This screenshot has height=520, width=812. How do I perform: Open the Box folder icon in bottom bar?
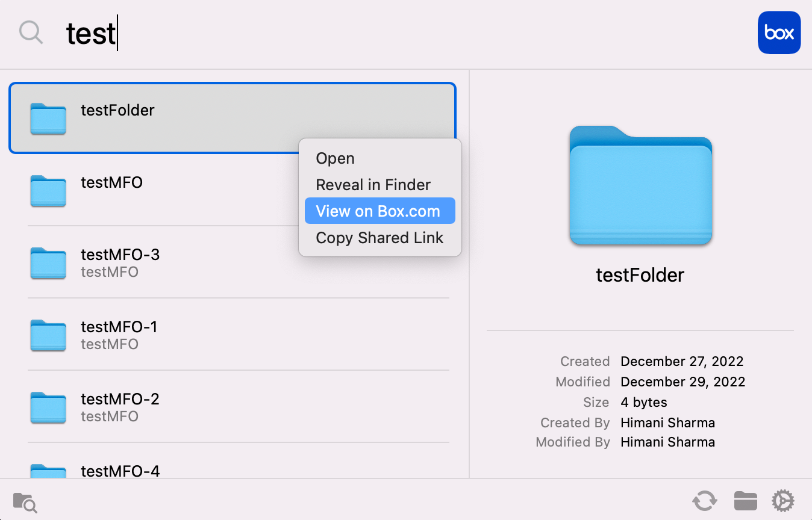[745, 500]
